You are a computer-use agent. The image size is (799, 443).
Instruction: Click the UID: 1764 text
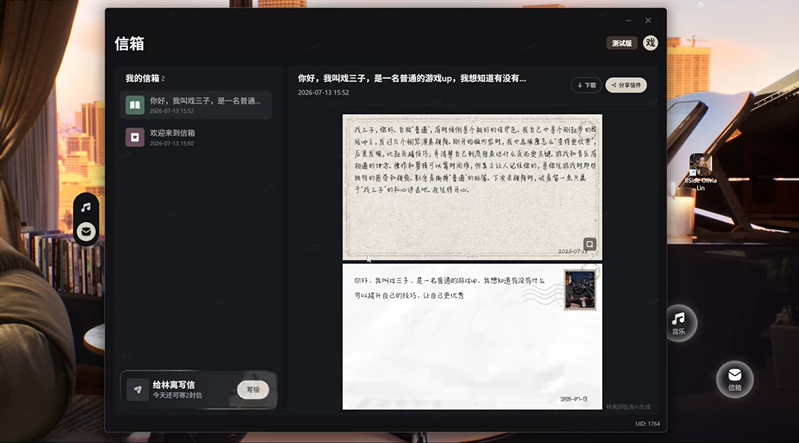647,424
